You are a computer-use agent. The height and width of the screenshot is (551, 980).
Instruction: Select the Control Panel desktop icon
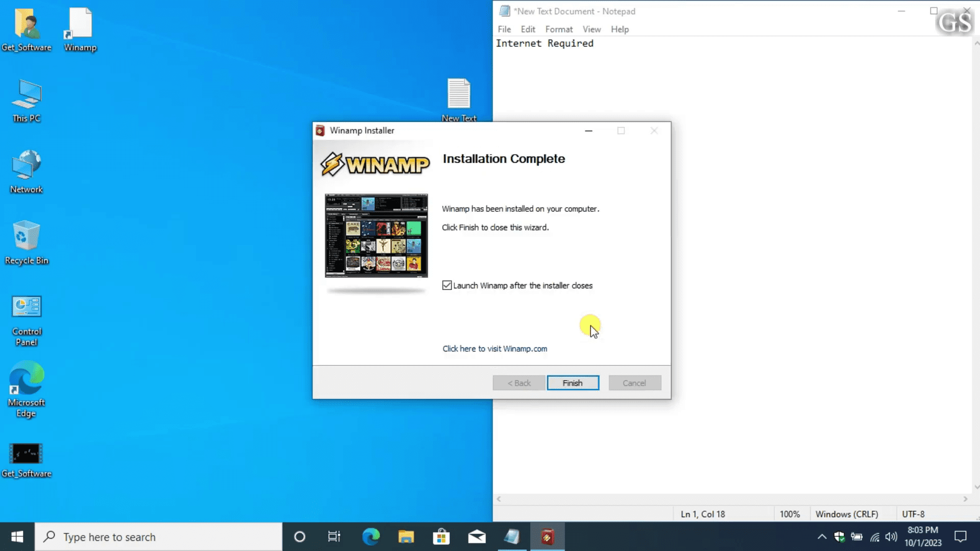point(27,321)
